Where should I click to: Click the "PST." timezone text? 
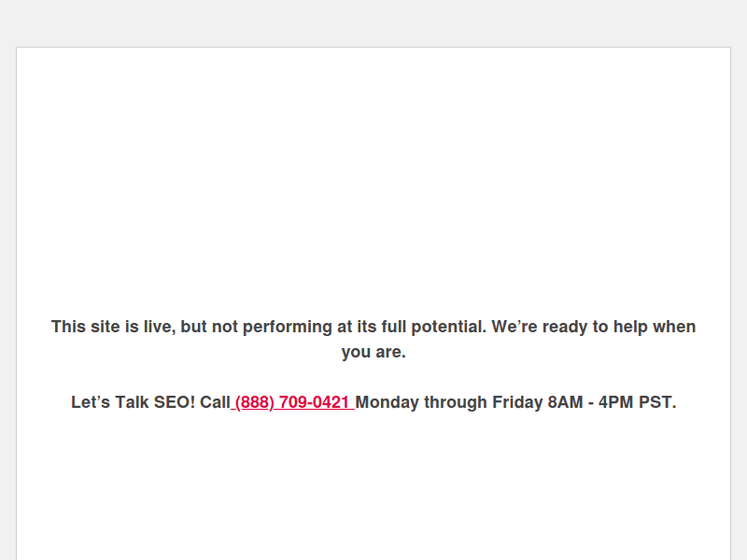pyautogui.click(x=656, y=402)
